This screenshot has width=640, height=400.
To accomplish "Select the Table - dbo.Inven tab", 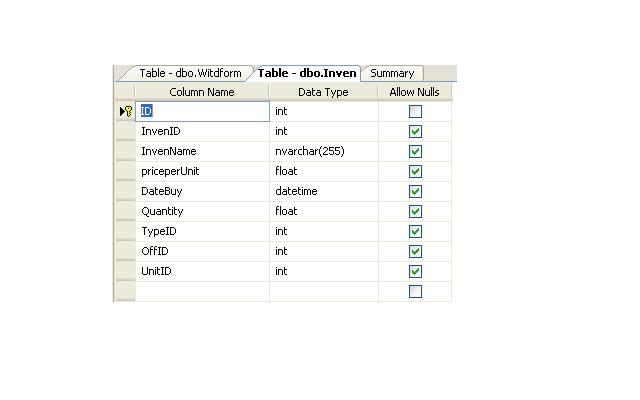I will point(307,73).
